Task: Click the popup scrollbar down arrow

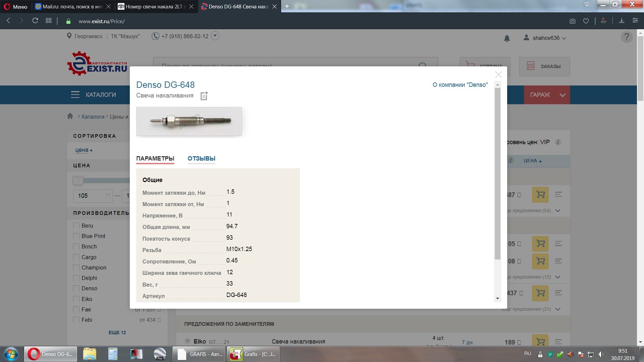Action: click(x=497, y=298)
